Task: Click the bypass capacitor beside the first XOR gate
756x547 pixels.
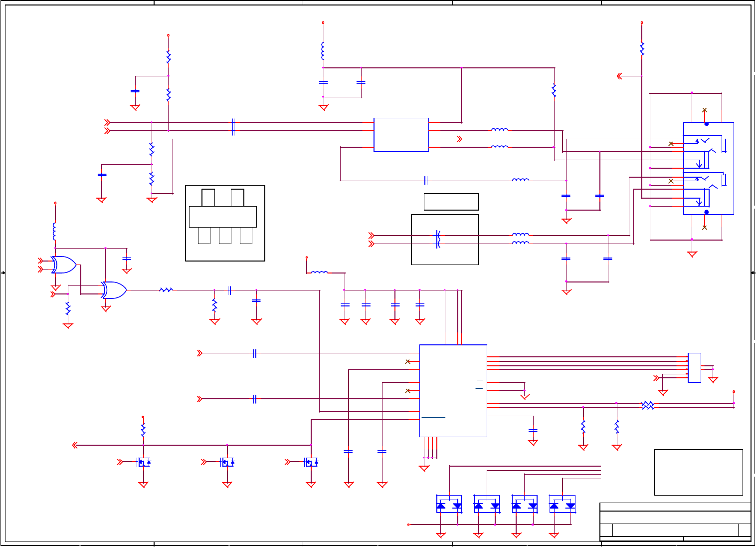Action: click(127, 259)
